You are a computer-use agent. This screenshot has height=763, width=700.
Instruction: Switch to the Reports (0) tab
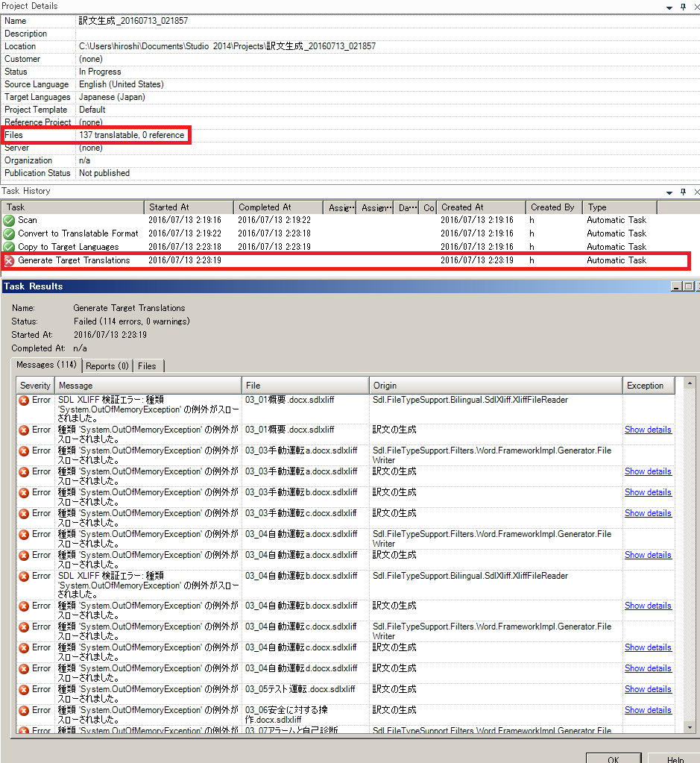pyautogui.click(x=107, y=365)
